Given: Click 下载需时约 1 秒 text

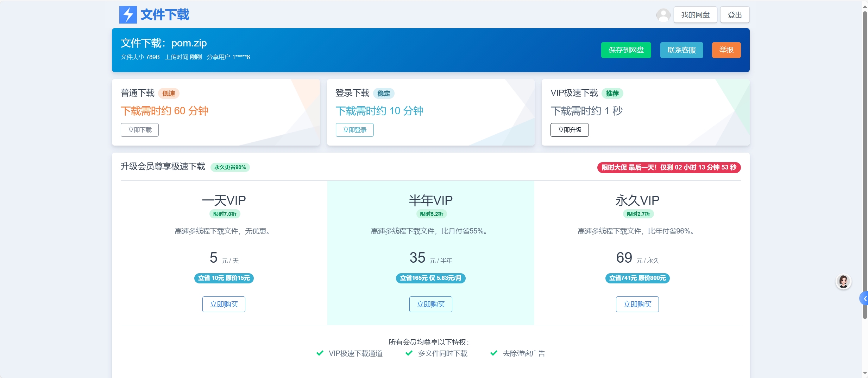Looking at the screenshot, I should point(587,111).
